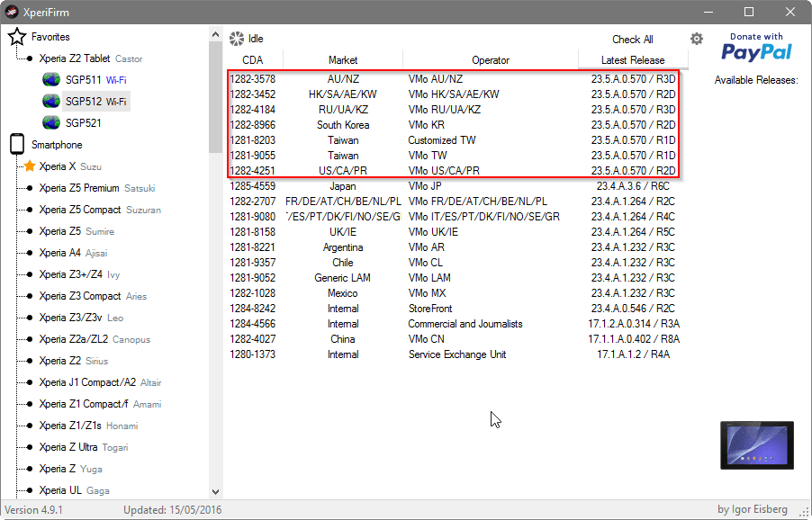The height and width of the screenshot is (520, 812).
Task: Select Xperia A4 Ajisai
Action: coord(73,253)
